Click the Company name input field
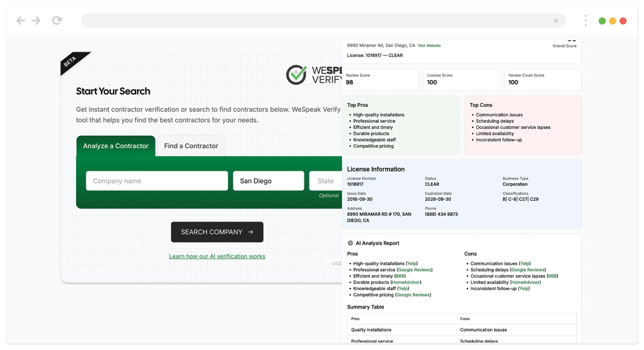Screen dimensions: 644x350 click(x=157, y=181)
